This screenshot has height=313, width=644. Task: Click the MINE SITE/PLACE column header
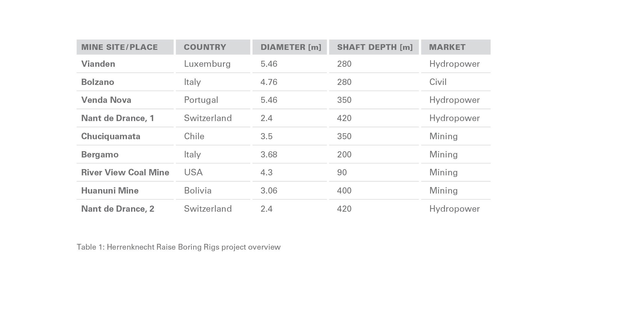tap(119, 47)
